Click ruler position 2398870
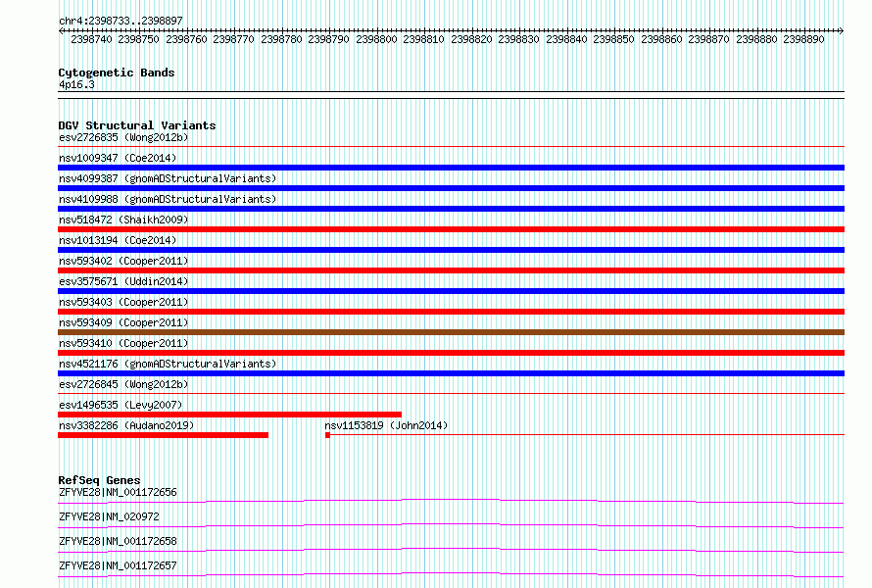This screenshot has width=872, height=588. pyautogui.click(x=709, y=39)
